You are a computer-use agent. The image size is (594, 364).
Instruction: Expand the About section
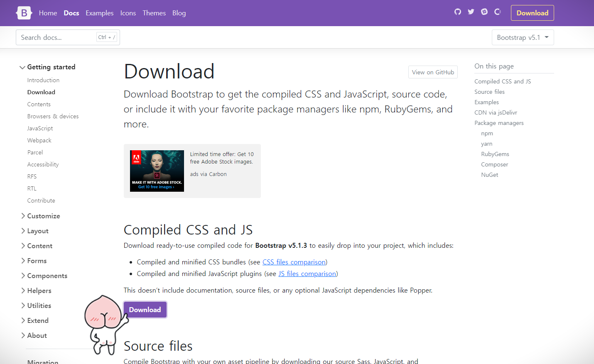click(x=34, y=335)
